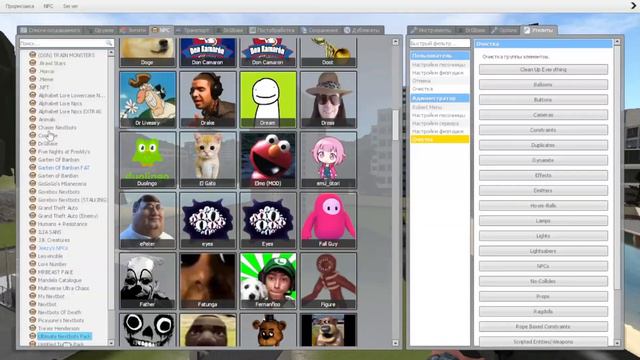Click the Дубликаты tab icon
Viewport: 640px width, 360px height.
click(347, 30)
